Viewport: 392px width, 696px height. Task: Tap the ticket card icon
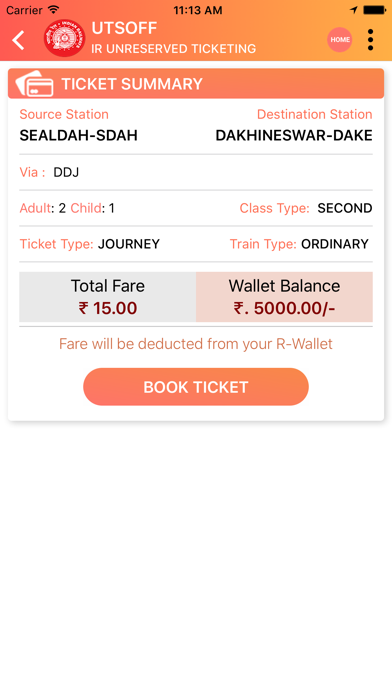tap(34, 83)
